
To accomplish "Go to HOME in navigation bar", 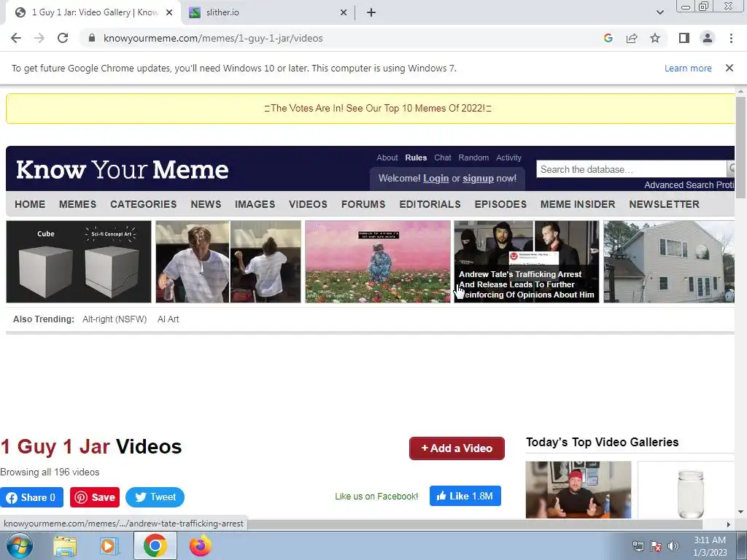I will [30, 204].
